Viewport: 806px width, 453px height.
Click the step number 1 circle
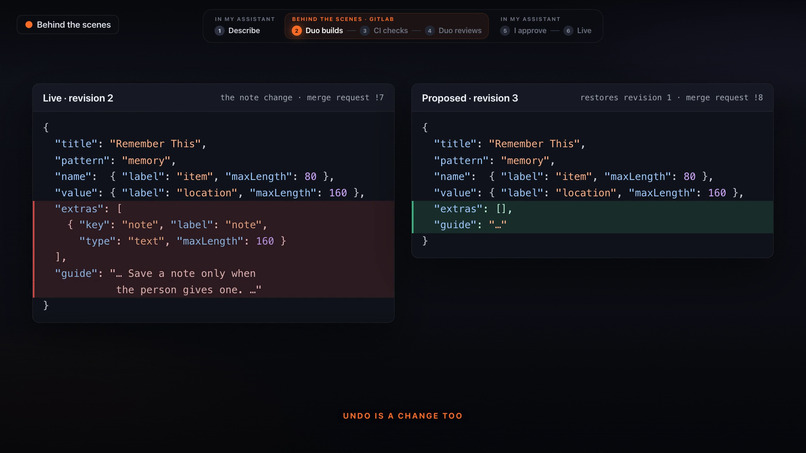(219, 30)
